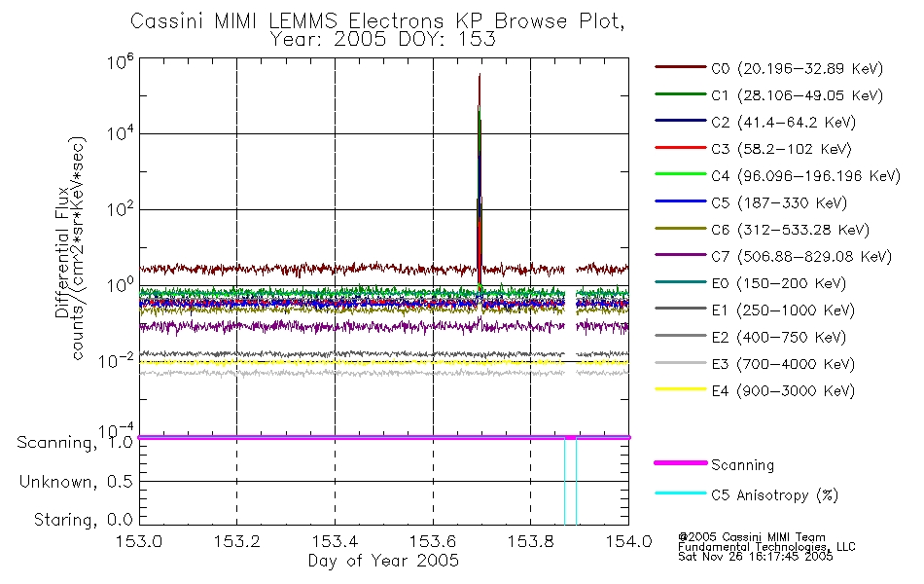Click the E1 (250-1000 KeV) legend label
This screenshot has width=924, height=584.
783,310
